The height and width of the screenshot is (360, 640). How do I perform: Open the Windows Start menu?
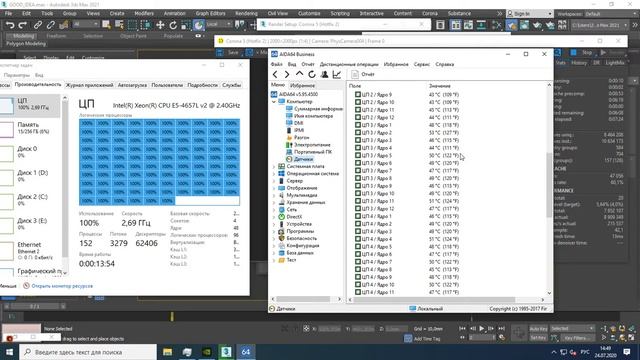(x=9, y=352)
